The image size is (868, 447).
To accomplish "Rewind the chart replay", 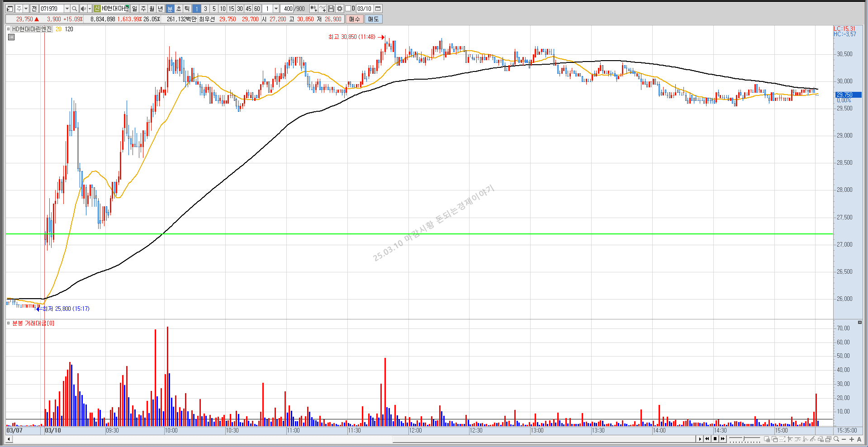I will click(707, 439).
